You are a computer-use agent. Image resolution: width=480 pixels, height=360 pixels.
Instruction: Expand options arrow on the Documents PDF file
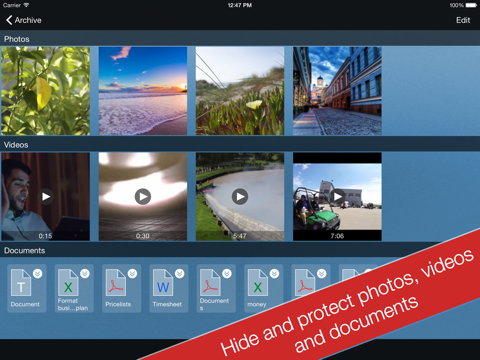click(227, 274)
